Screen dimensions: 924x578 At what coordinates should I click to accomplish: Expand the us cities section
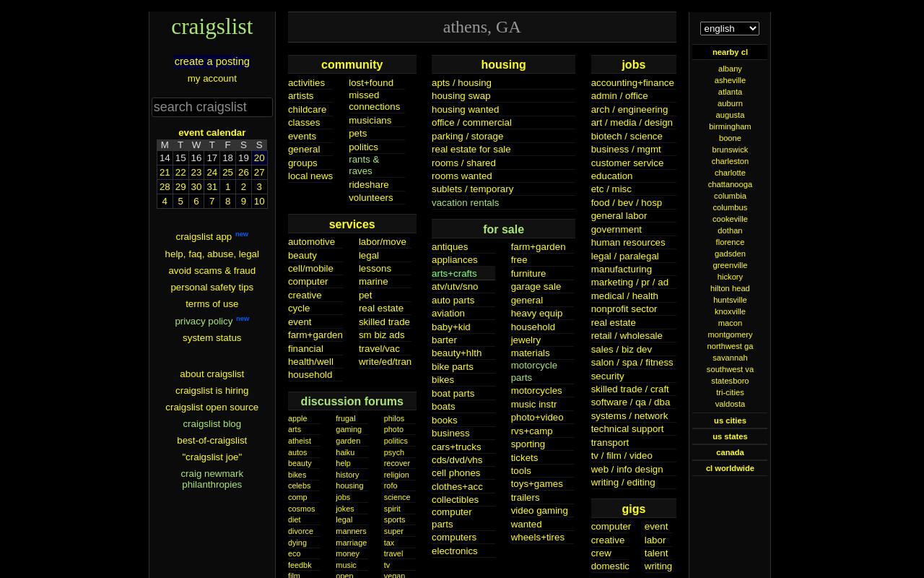(x=730, y=420)
